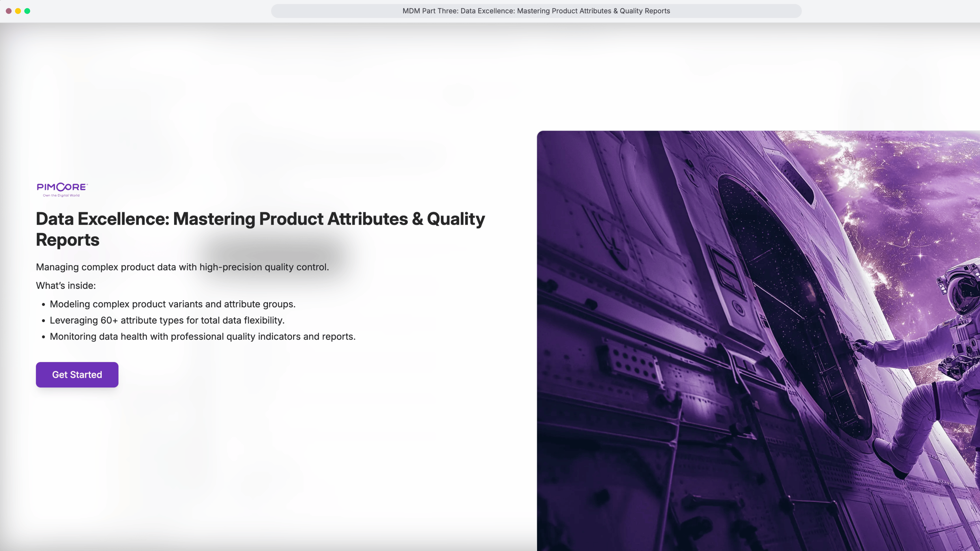Click the Get Started button
The height and width of the screenshot is (551, 980).
click(77, 374)
